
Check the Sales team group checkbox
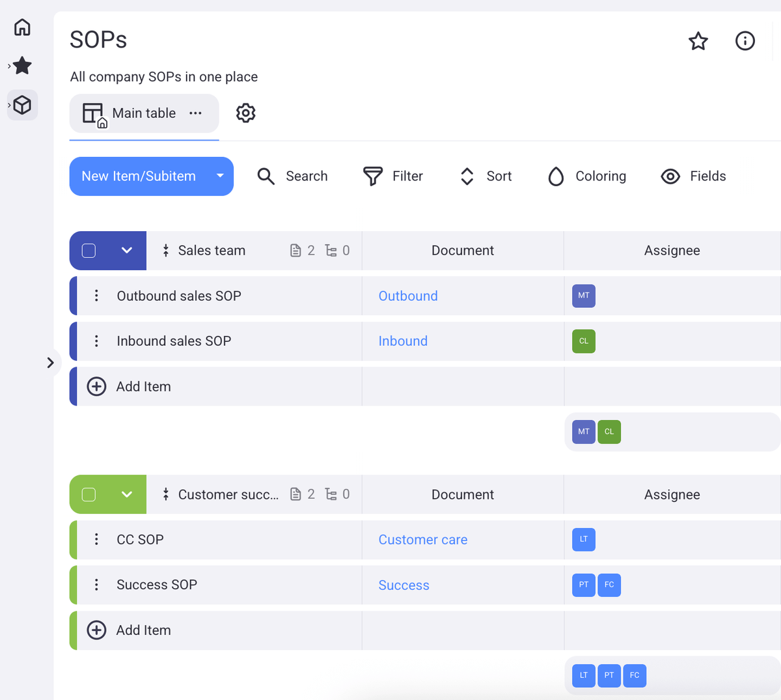(x=88, y=250)
